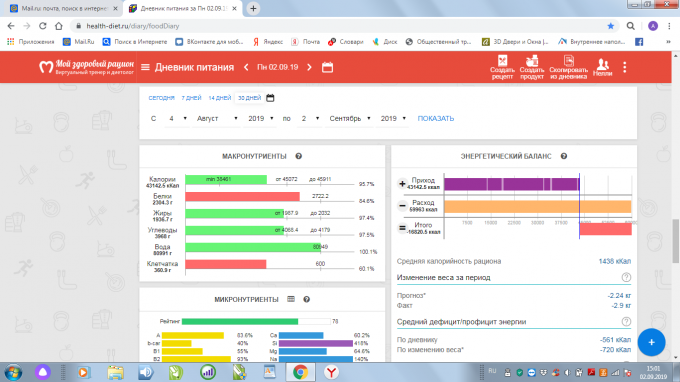Click the equals icon next to Итого
Screen dimensions: 680x382
click(402, 228)
